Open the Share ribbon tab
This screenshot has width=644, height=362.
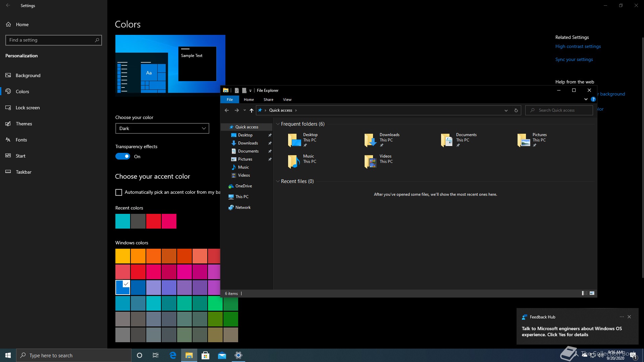pyautogui.click(x=268, y=100)
